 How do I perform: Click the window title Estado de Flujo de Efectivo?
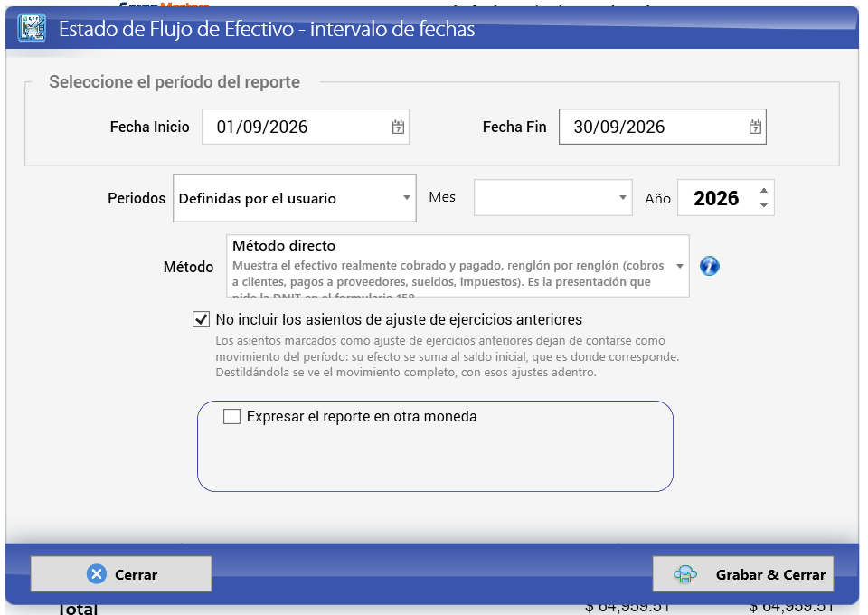pyautogui.click(x=267, y=29)
